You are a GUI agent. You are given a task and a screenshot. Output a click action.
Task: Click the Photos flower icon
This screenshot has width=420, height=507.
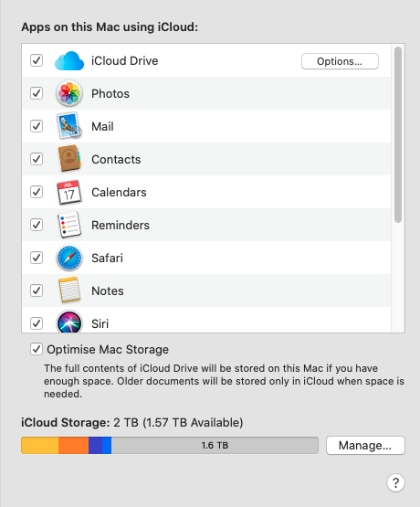(x=69, y=93)
